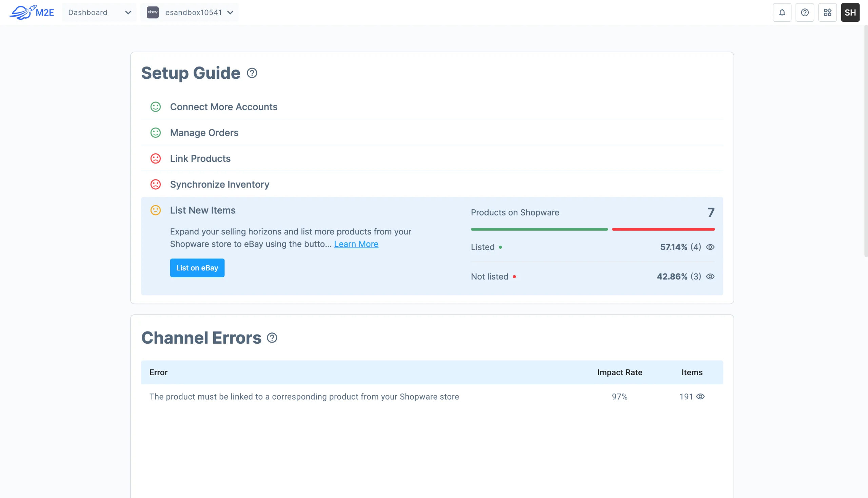
Task: Click the M2E rocket logo
Action: click(31, 12)
